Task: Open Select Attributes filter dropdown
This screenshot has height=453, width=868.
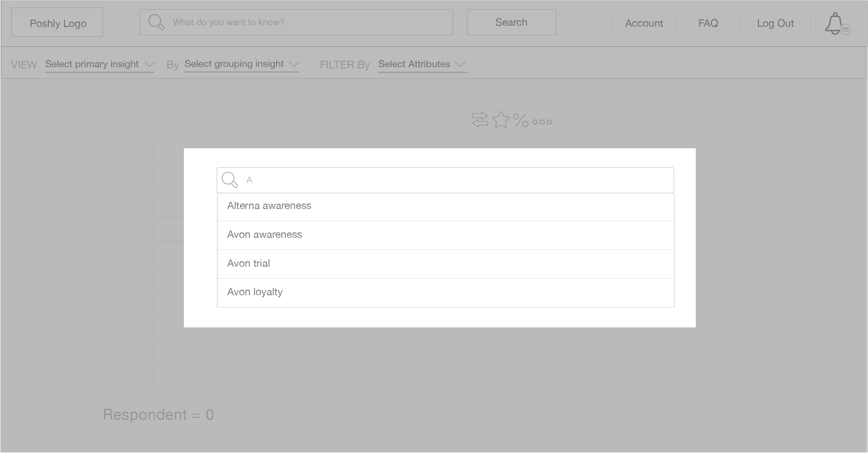Action: click(423, 64)
